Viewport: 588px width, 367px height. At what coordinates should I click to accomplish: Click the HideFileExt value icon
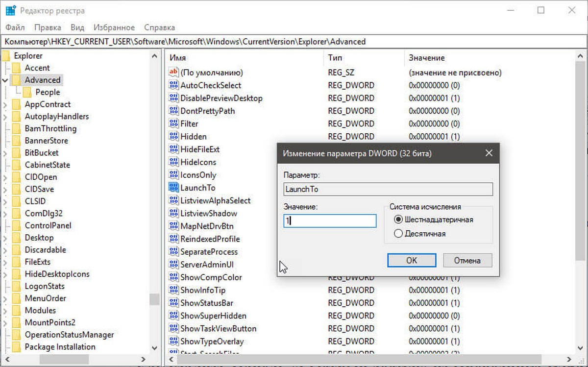tap(173, 149)
